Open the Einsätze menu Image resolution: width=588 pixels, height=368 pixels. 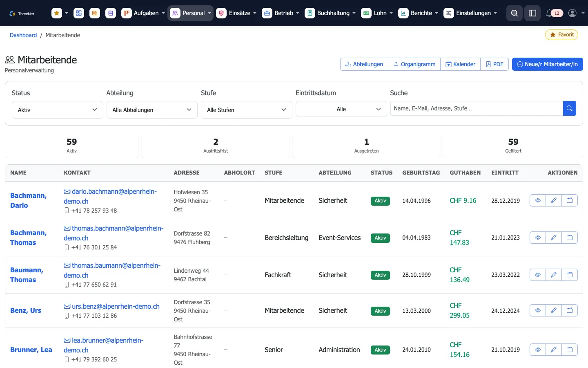coord(236,13)
